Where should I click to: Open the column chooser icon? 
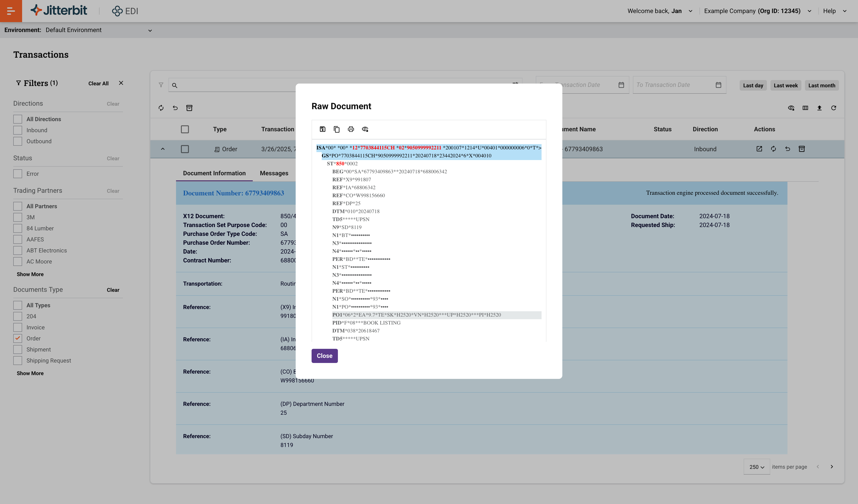pos(805,108)
